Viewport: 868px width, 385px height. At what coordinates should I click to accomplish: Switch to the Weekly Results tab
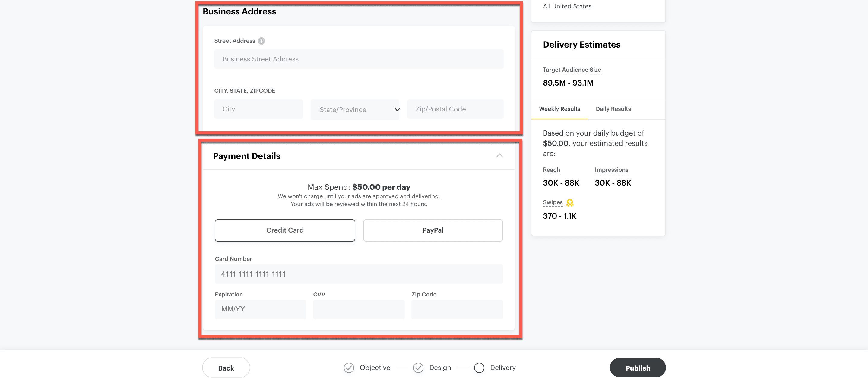coord(559,109)
